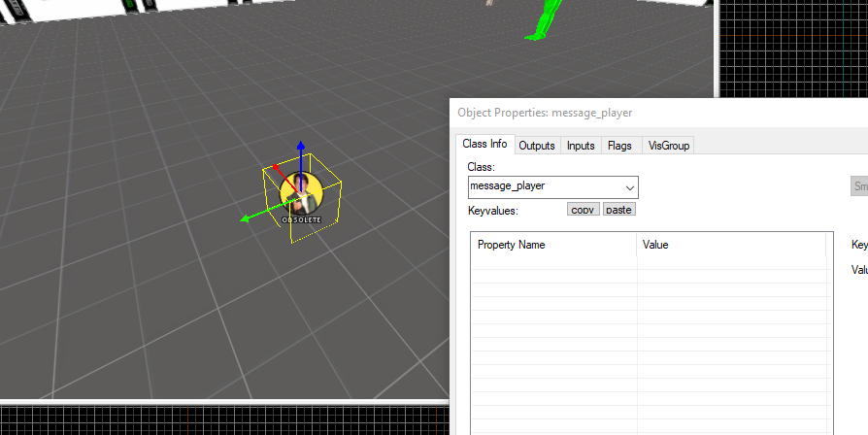Switch to the Class Info tab

point(484,145)
